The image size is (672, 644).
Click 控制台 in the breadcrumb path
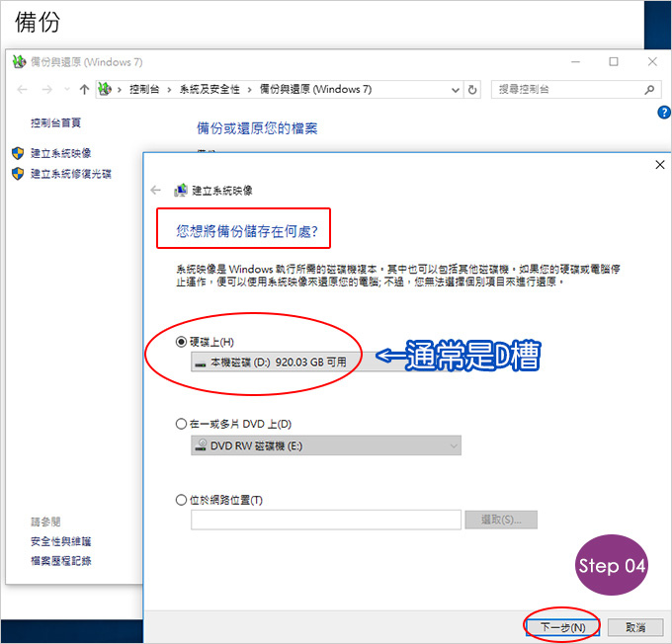(x=144, y=90)
